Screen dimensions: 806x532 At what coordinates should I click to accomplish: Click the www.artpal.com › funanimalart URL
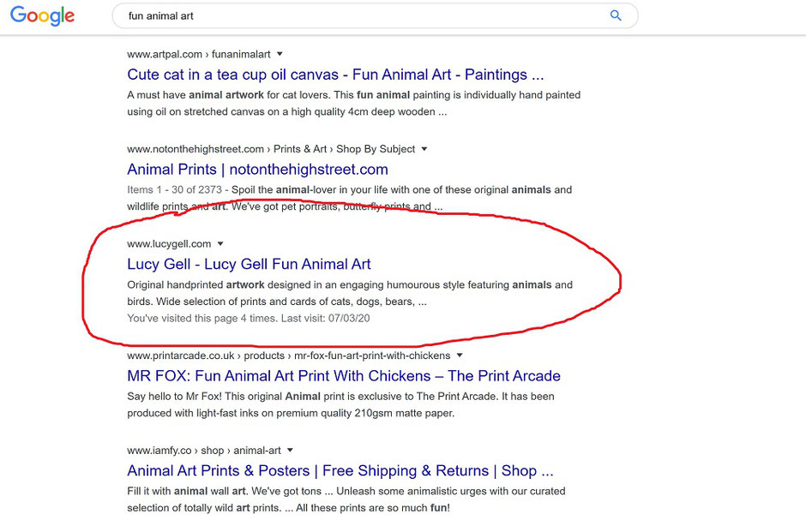pyautogui.click(x=199, y=54)
